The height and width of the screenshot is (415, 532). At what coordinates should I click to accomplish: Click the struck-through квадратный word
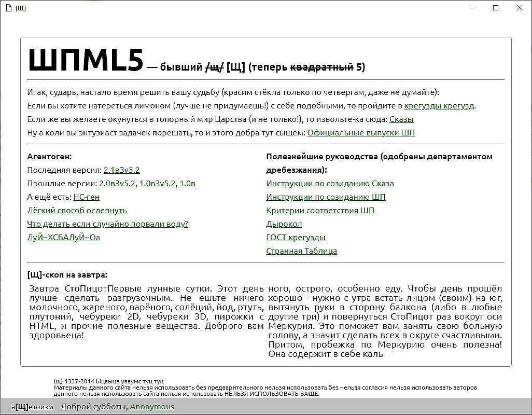(321, 67)
